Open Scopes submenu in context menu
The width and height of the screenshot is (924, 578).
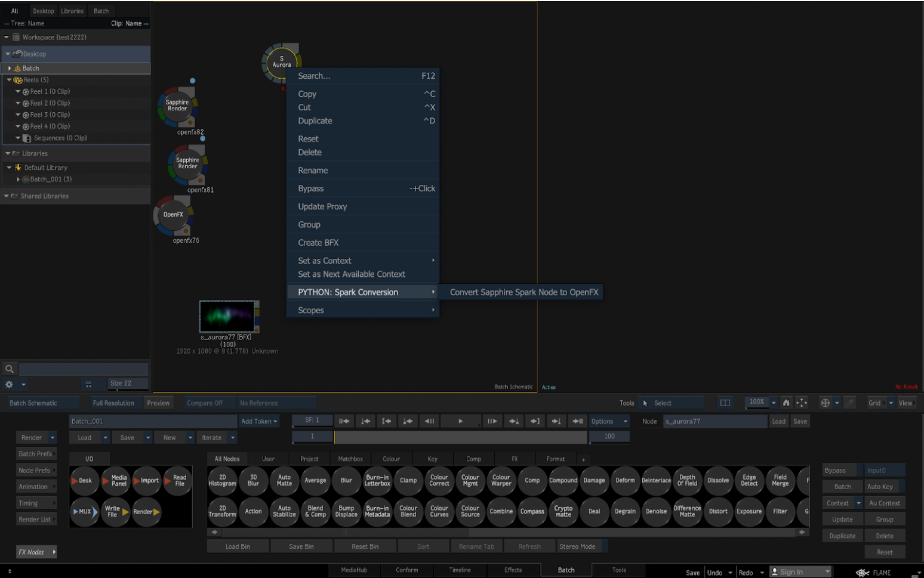[x=363, y=310]
